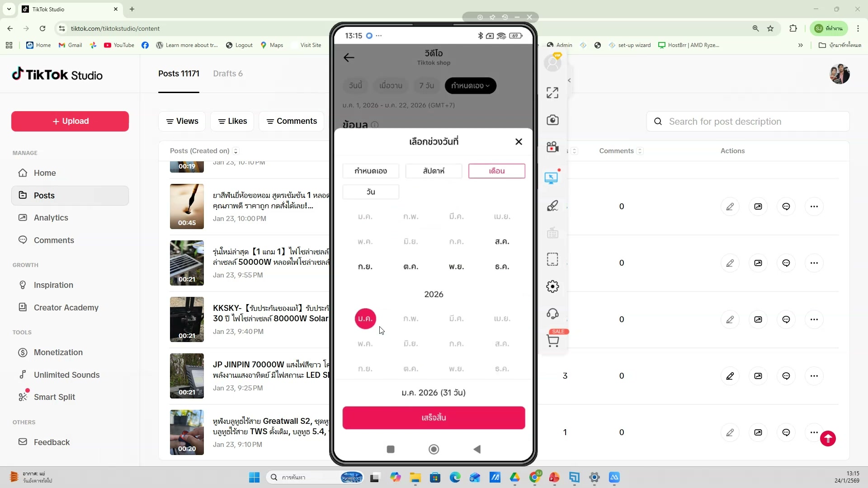Click the Upload button

[x=69, y=121]
